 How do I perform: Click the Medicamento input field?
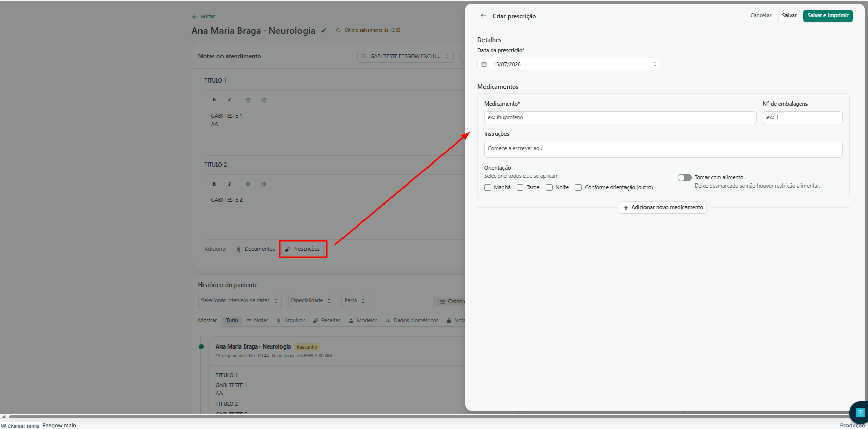click(620, 117)
